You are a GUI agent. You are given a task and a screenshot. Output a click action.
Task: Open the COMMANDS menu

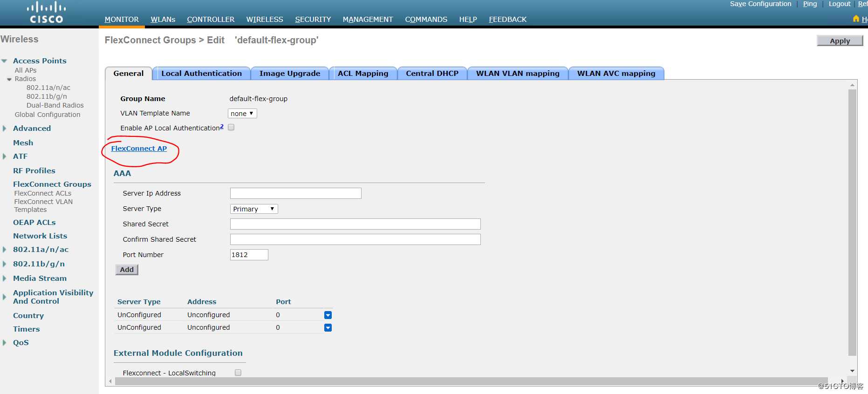click(x=426, y=20)
